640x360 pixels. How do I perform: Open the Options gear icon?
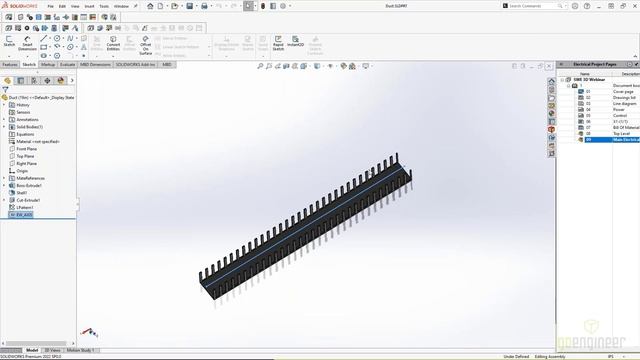pyautogui.click(x=283, y=6)
